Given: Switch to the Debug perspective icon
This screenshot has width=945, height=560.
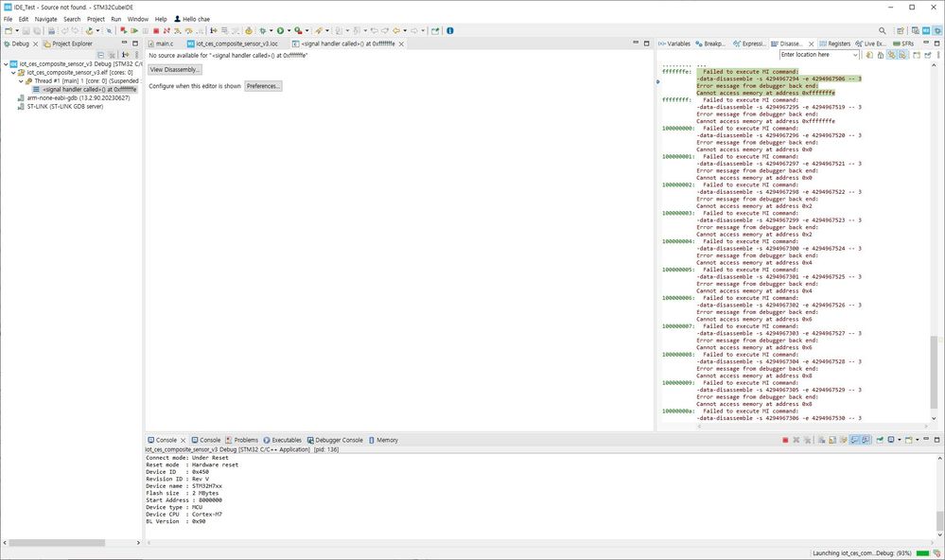Looking at the screenshot, I should 937,30.
